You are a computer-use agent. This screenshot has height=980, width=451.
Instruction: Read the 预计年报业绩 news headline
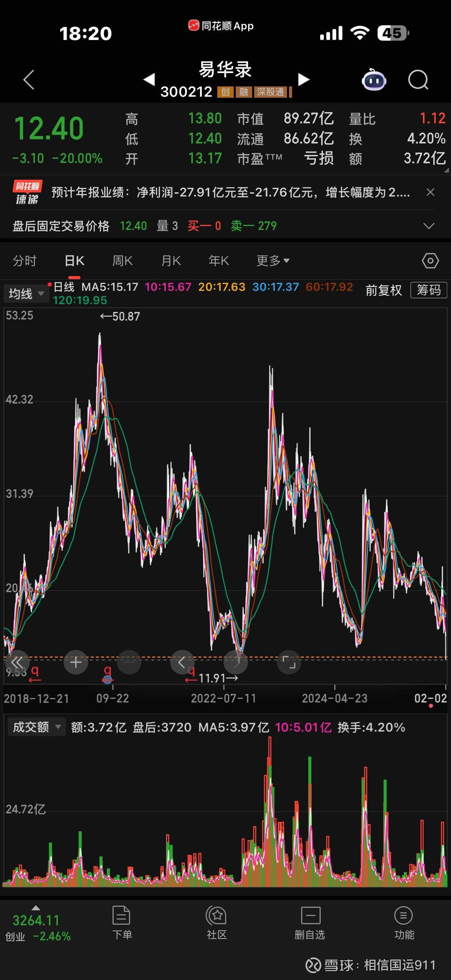click(230, 192)
